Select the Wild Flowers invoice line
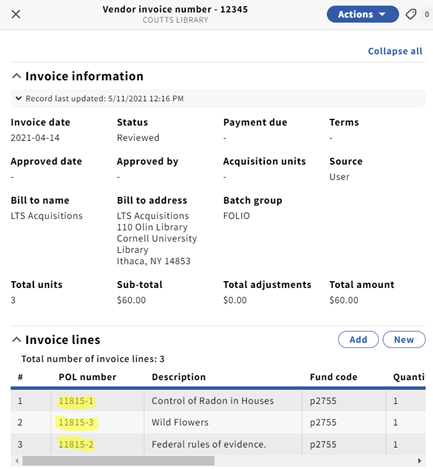 click(x=218, y=422)
